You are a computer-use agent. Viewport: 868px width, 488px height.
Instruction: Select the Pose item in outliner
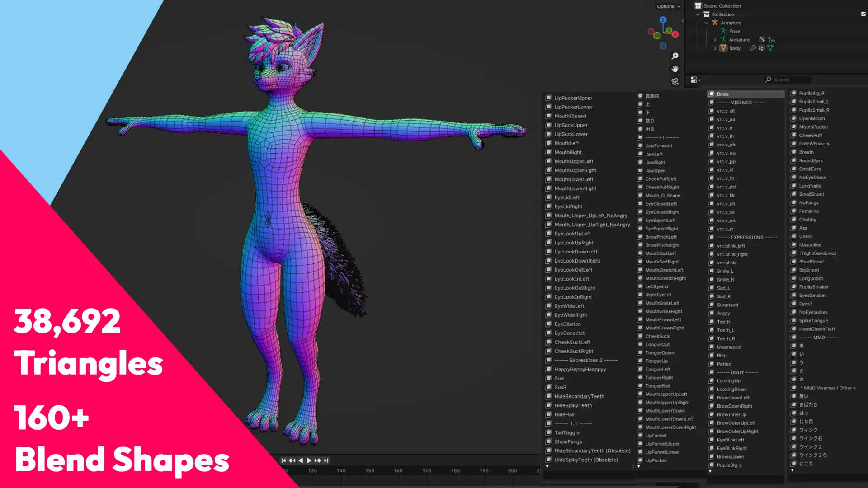click(734, 31)
